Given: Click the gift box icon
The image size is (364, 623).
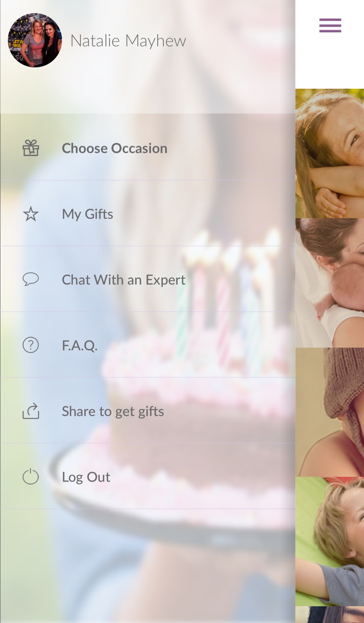Looking at the screenshot, I should click(x=31, y=148).
